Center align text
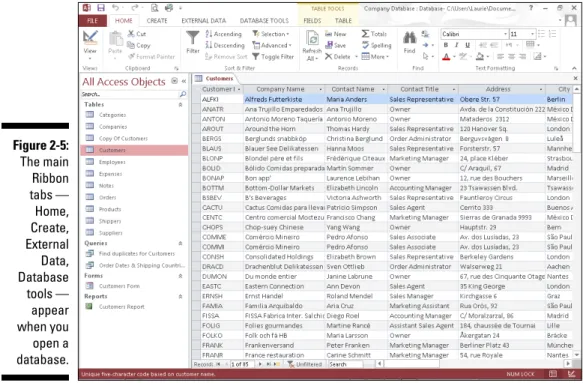 (x=512, y=57)
